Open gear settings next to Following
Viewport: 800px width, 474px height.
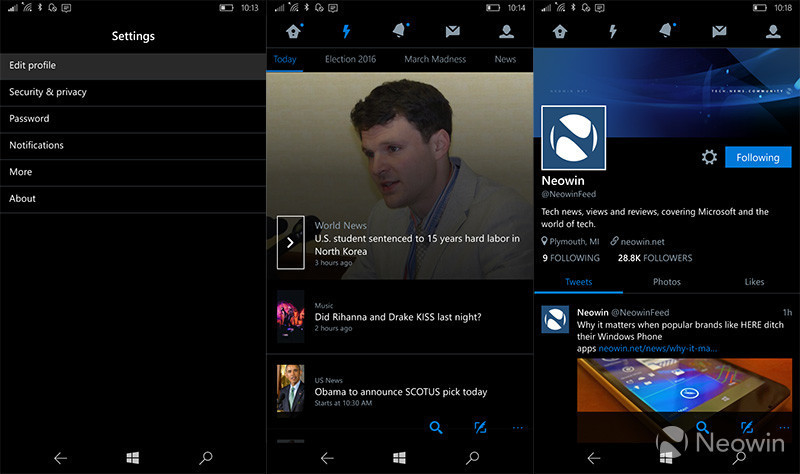coord(709,157)
